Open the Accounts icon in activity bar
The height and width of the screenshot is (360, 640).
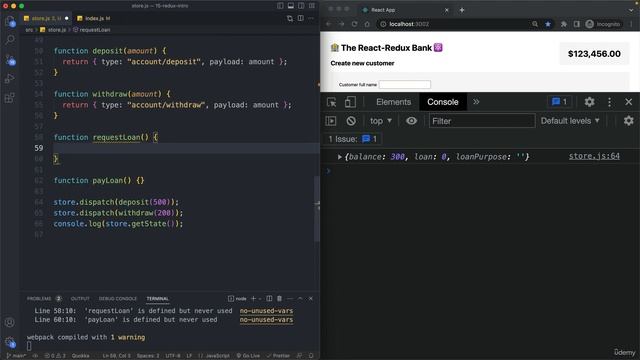10,322
